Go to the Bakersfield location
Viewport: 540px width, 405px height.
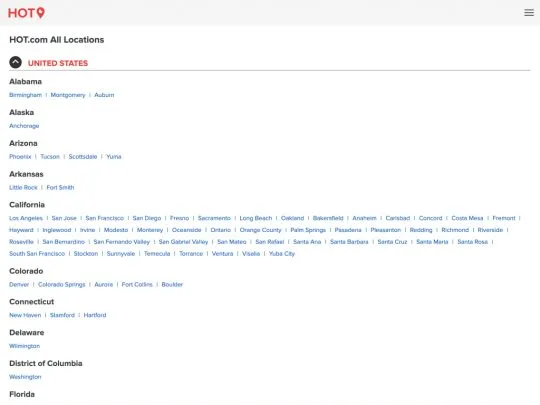(x=328, y=218)
